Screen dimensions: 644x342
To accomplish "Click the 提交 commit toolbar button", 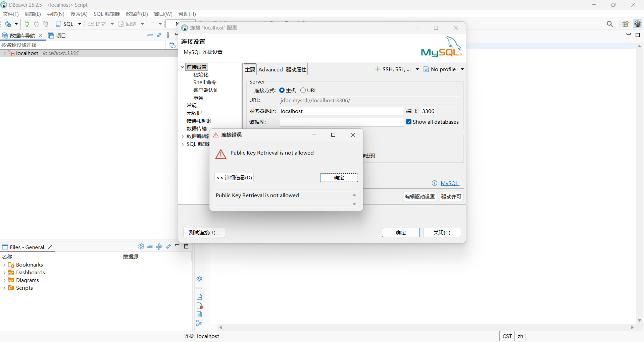I will click(97, 24).
